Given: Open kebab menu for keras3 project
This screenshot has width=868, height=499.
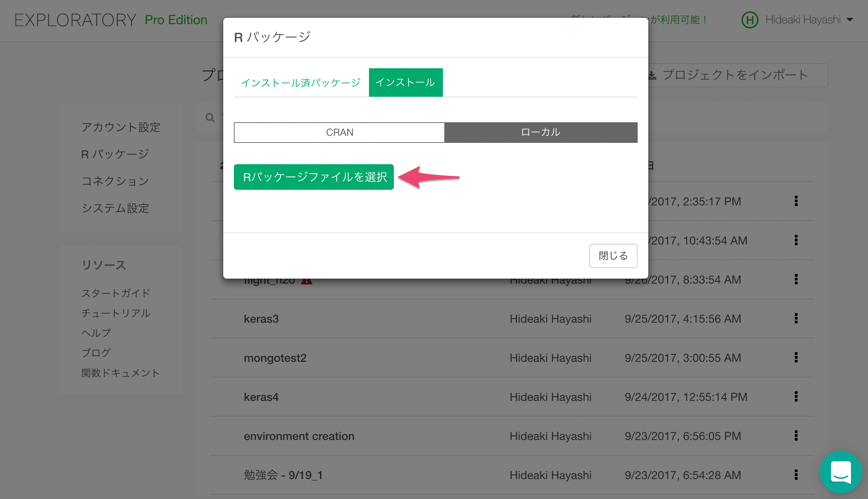Looking at the screenshot, I should (x=796, y=318).
